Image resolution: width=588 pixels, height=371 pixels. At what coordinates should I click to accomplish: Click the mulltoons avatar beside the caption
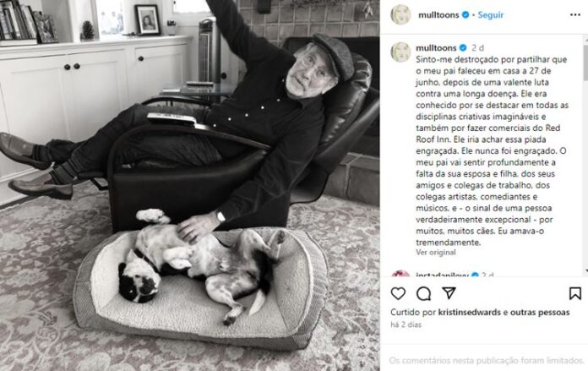tap(400, 52)
